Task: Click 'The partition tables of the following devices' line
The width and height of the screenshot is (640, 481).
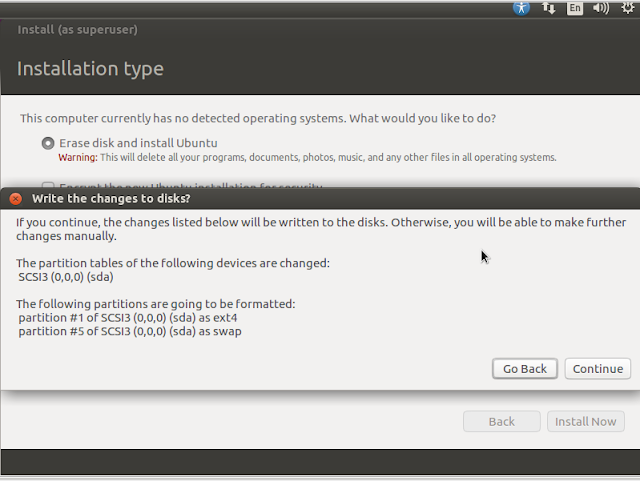Action: point(173,263)
